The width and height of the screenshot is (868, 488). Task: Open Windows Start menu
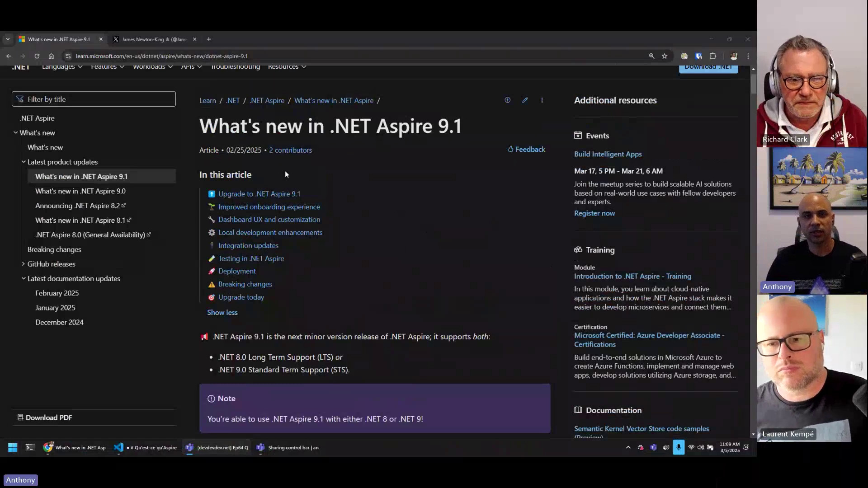(x=13, y=447)
